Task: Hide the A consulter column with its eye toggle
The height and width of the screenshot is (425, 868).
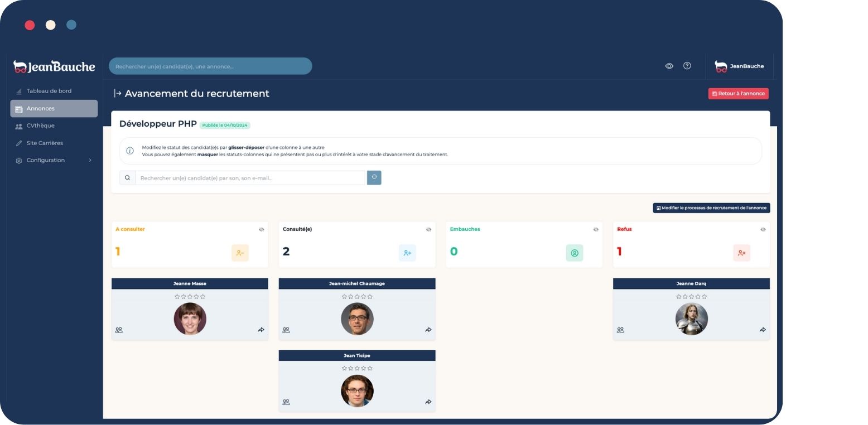Action: pos(261,229)
